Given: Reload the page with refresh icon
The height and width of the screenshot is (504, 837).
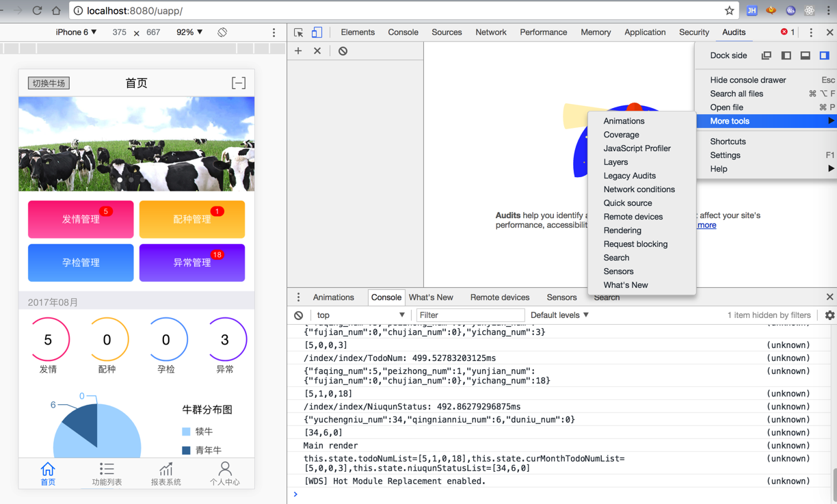Looking at the screenshot, I should [x=37, y=10].
